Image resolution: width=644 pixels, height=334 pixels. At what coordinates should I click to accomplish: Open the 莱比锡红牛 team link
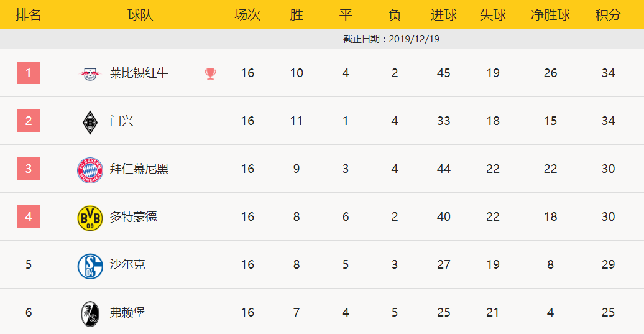pyautogui.click(x=139, y=73)
